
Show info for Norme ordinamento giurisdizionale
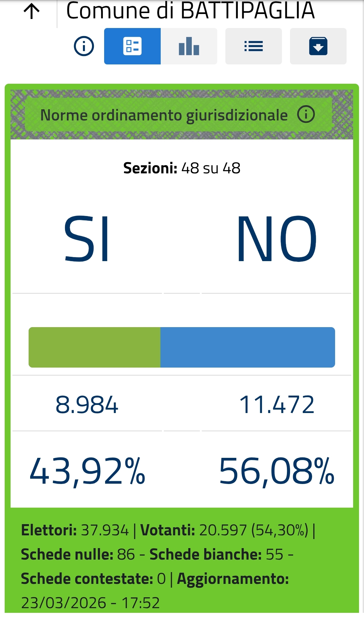[306, 115]
